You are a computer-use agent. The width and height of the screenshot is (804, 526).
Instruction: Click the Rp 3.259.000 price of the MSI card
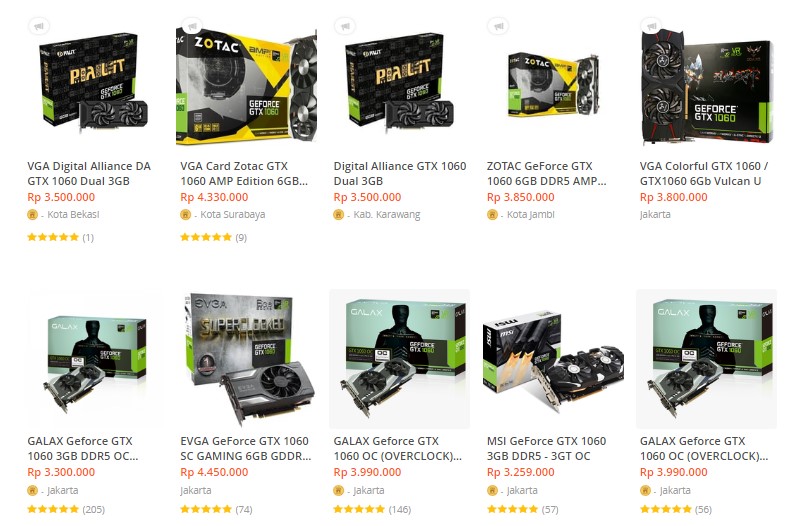point(520,472)
